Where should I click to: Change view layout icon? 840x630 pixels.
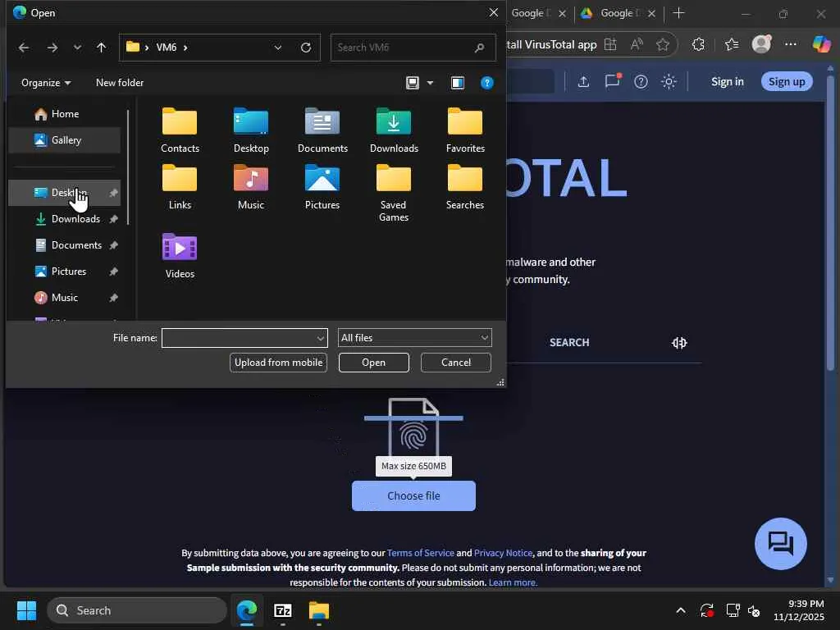[413, 83]
